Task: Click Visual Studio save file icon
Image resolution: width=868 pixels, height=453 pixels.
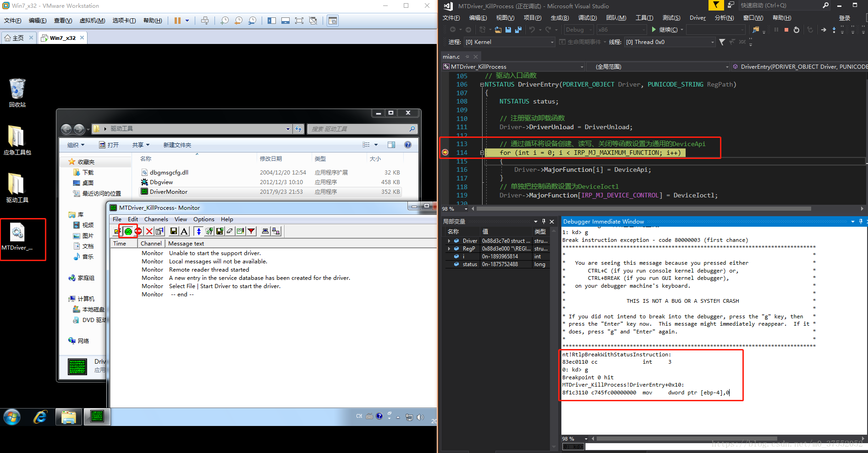Action: coord(508,30)
